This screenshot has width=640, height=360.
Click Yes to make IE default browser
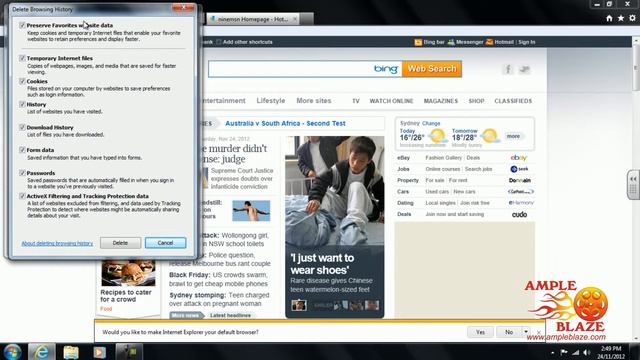480,332
